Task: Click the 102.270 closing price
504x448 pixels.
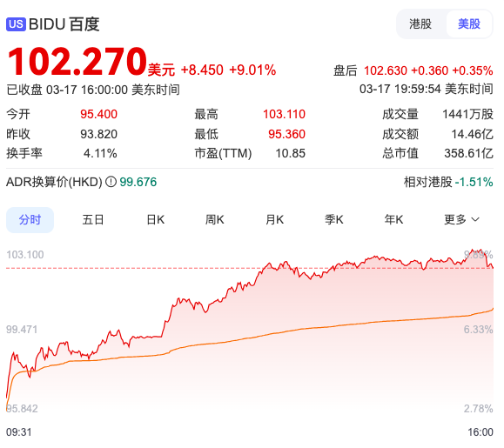Action: pos(77,61)
